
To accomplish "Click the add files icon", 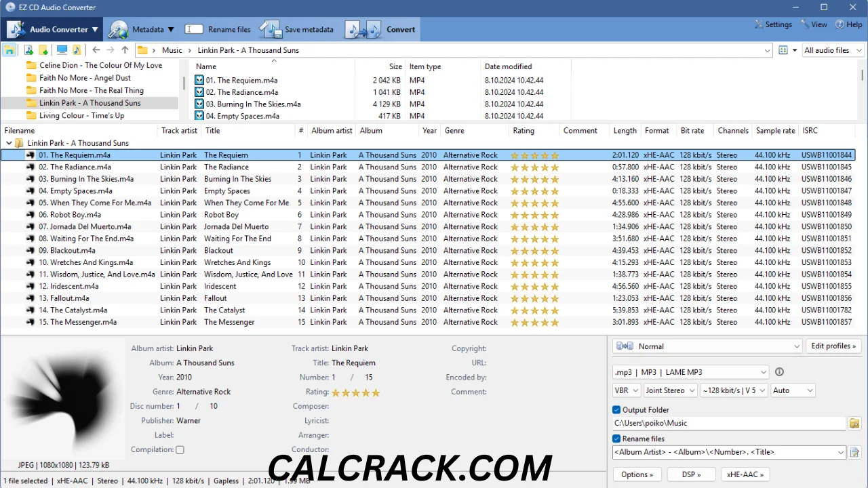I will point(28,50).
